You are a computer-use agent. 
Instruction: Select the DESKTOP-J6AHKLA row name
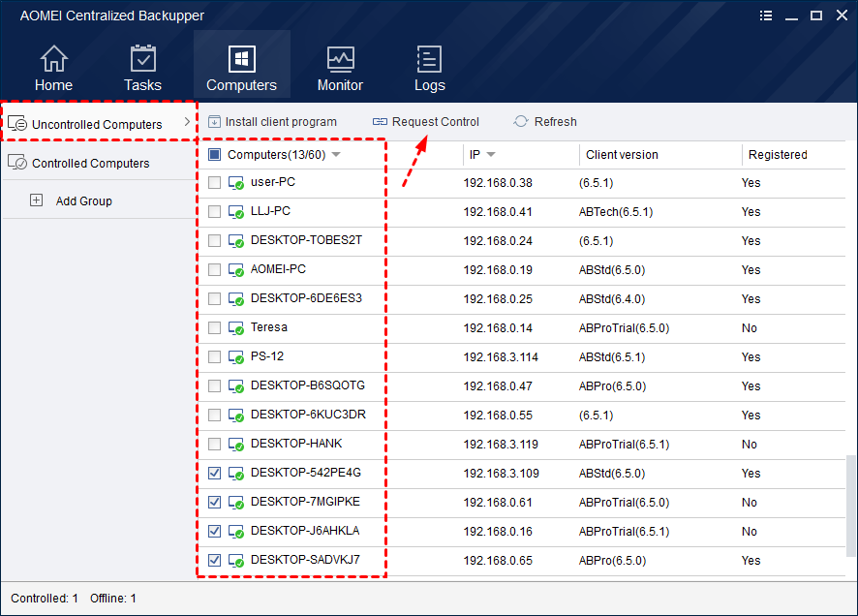305,531
